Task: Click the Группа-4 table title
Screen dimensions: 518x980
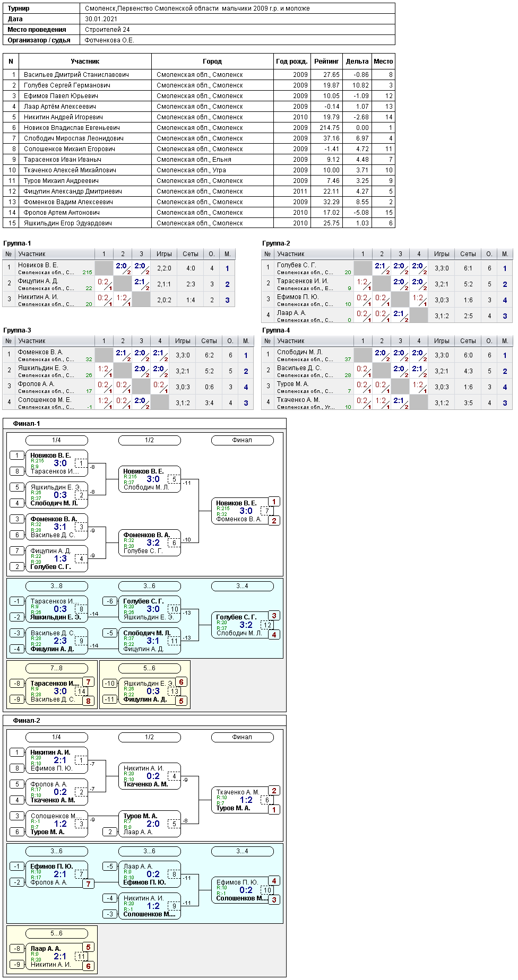Action: coord(276,330)
